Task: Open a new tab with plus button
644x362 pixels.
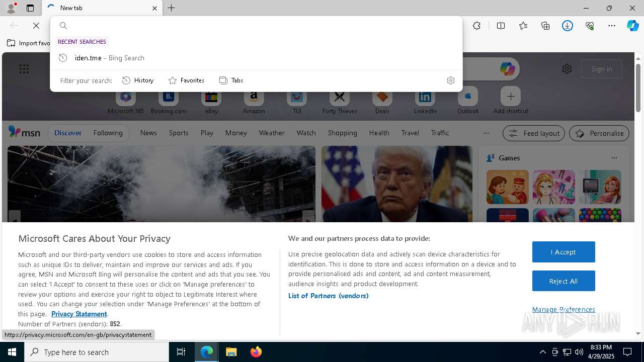Action: coord(172,8)
